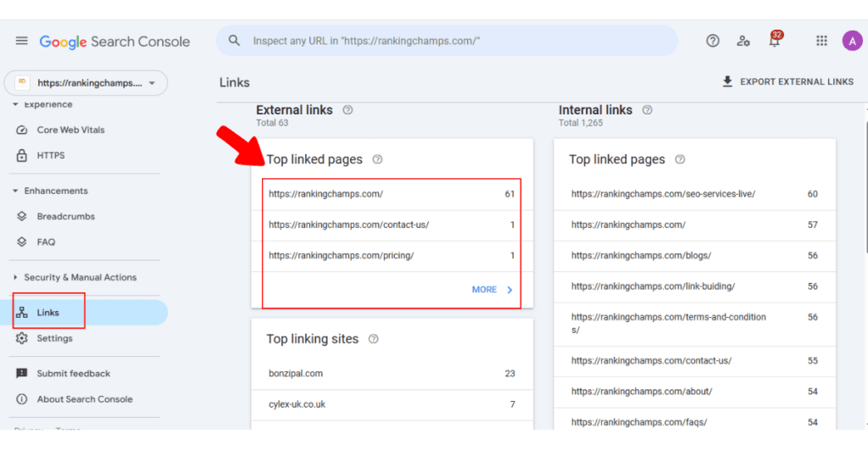Click the Core Web Vitals gauge icon
Viewport: 868px width, 456px height.
[x=21, y=130]
